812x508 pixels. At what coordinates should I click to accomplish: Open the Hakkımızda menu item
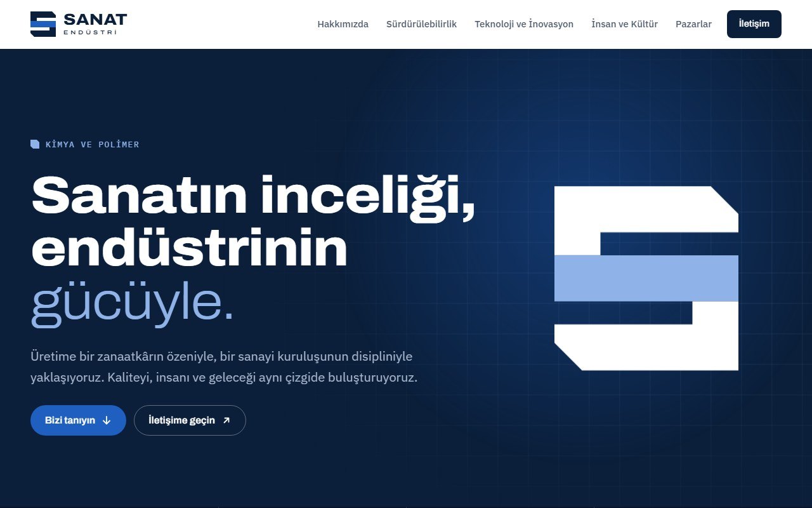pyautogui.click(x=343, y=24)
